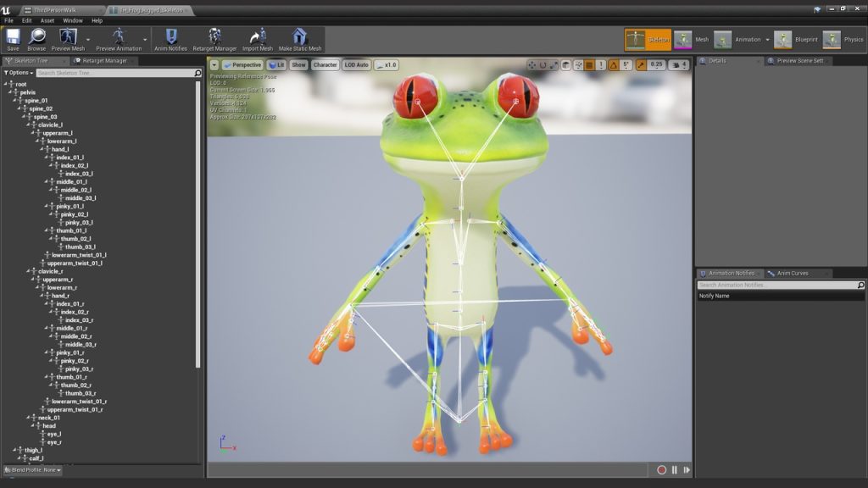Open the Skeleton Tree Options dropdown
The image size is (868, 488).
click(x=18, y=73)
